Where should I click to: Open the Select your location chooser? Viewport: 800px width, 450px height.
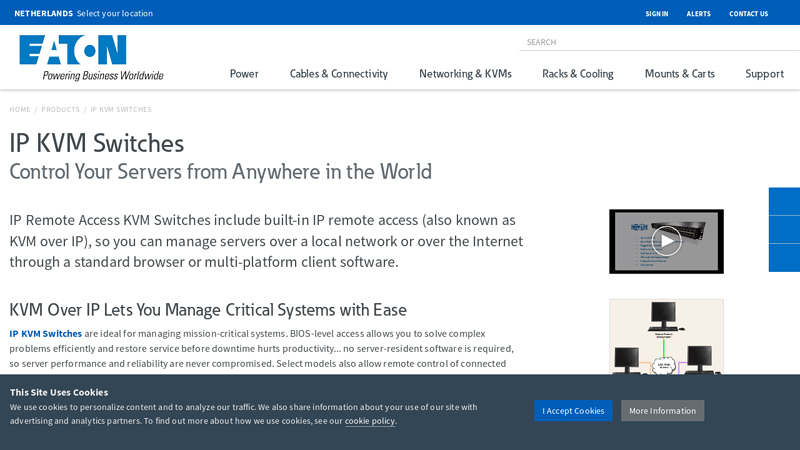114,13
